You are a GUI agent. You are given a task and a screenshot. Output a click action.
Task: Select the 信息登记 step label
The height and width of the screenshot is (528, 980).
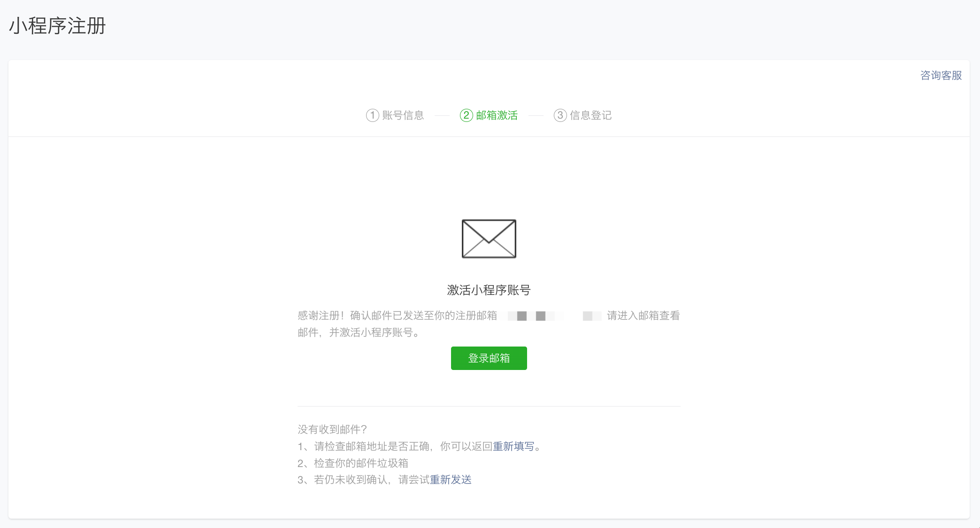pos(590,115)
